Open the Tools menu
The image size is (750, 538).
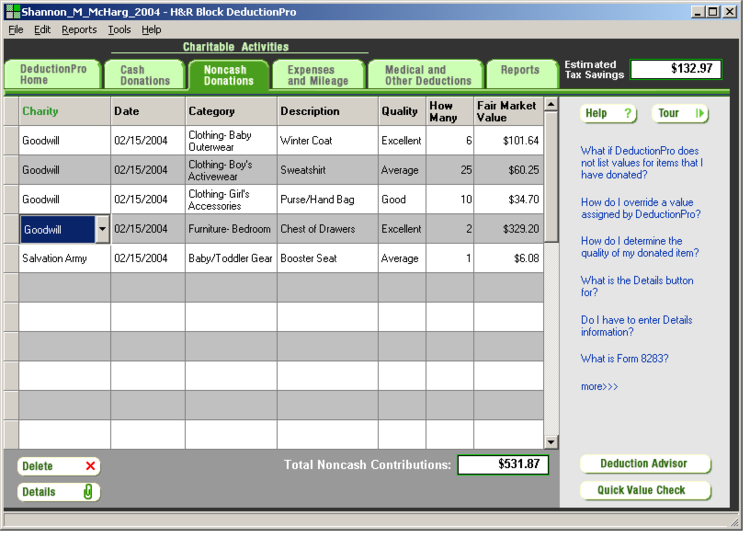tap(119, 30)
